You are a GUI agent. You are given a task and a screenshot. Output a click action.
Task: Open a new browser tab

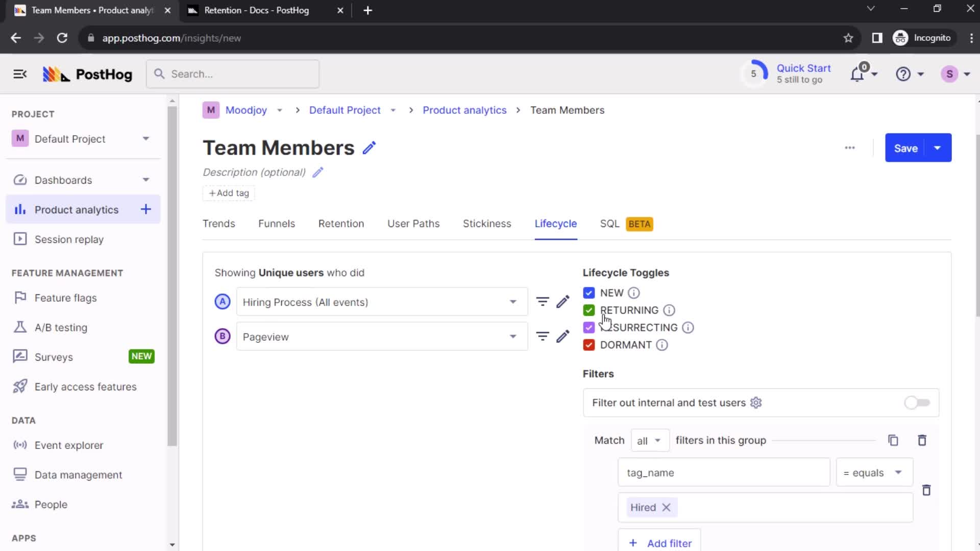point(367,10)
